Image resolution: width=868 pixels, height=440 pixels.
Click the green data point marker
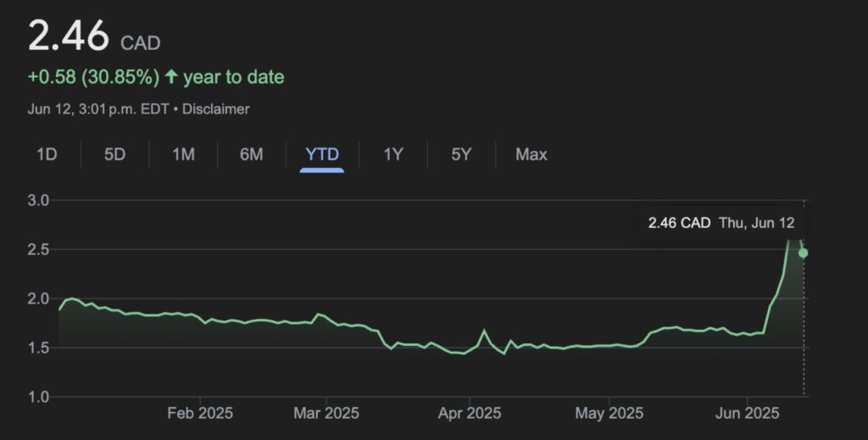click(x=804, y=253)
